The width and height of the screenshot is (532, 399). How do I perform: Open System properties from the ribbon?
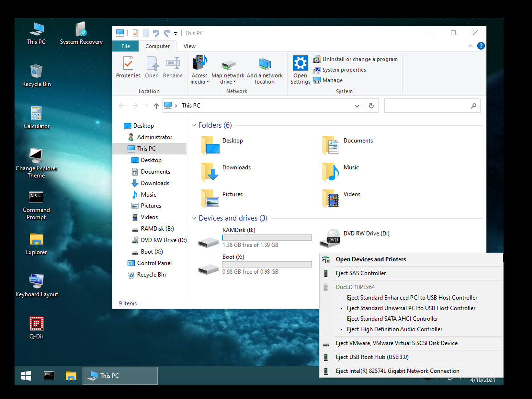(340, 70)
